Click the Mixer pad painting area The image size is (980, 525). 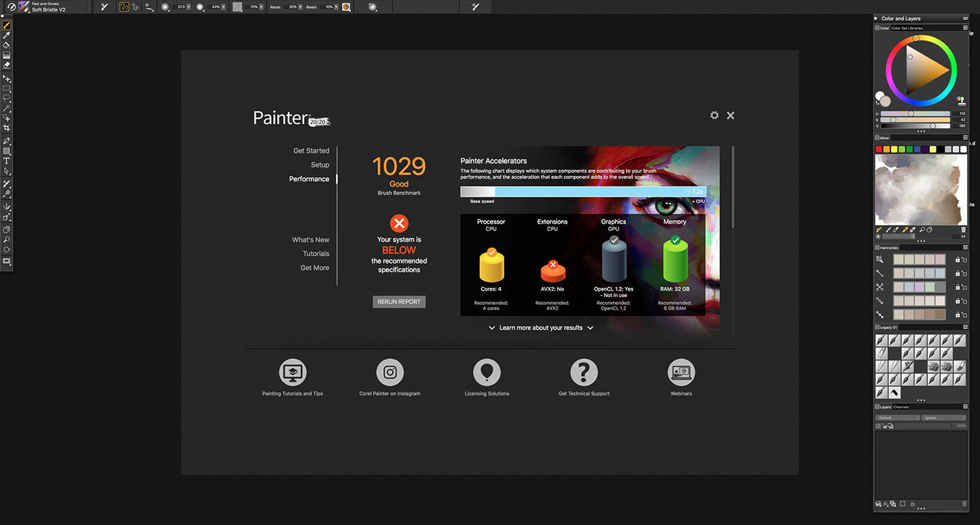(921, 189)
